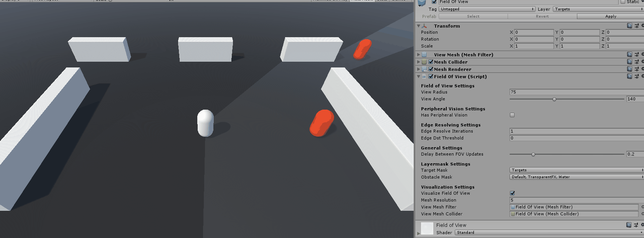Click the View Angle slider handle
Image resolution: width=644 pixels, height=238 pixels.
tap(554, 99)
